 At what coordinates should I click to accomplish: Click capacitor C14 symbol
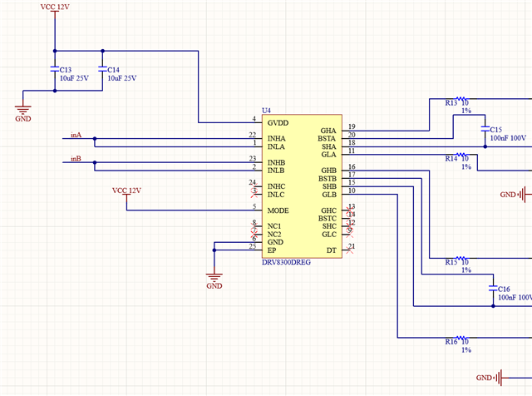102,69
